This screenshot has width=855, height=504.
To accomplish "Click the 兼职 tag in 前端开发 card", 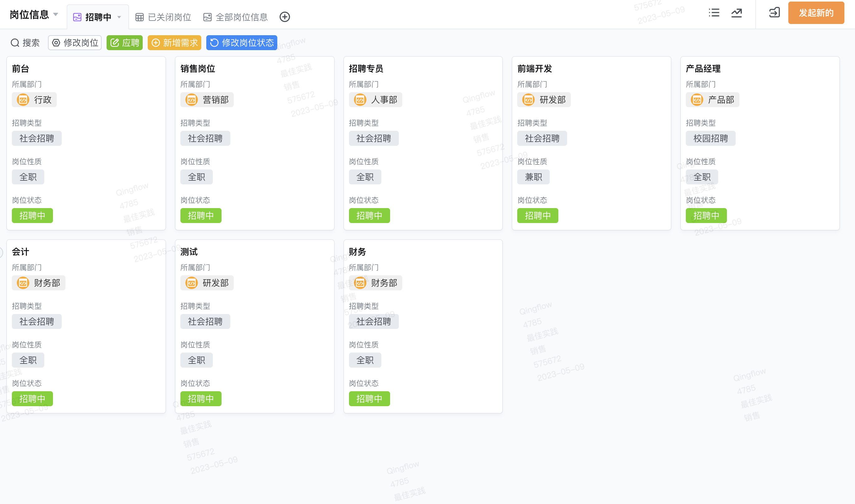I will click(x=533, y=177).
